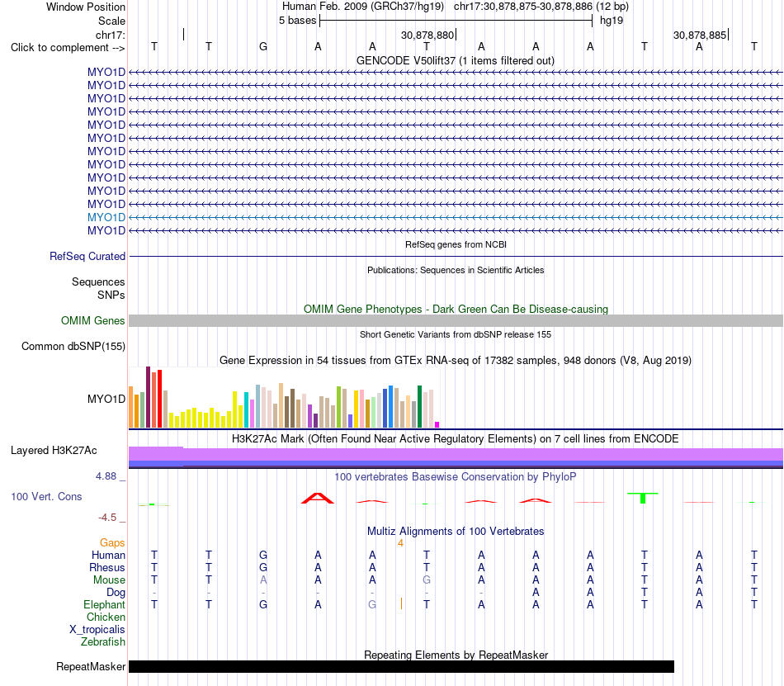Image resolution: width=784 pixels, height=686 pixels.
Task: Select the SNPs publications label
Action: (x=111, y=295)
